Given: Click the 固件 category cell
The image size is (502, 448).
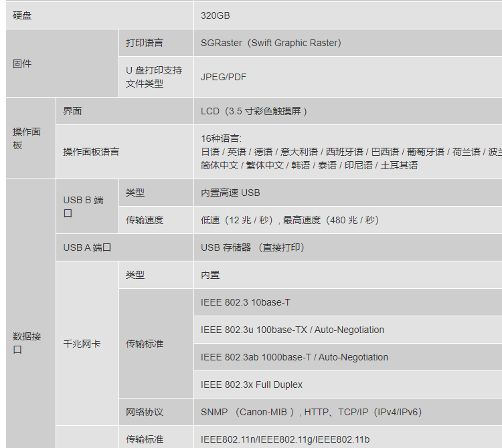Looking at the screenshot, I should pyautogui.click(x=22, y=64).
